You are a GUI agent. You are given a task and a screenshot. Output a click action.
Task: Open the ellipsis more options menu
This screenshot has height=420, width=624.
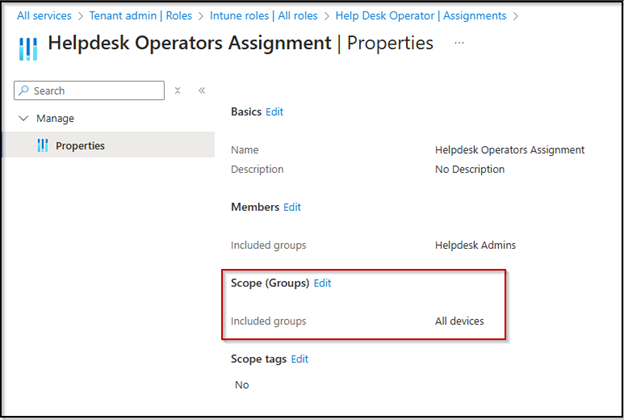[459, 43]
